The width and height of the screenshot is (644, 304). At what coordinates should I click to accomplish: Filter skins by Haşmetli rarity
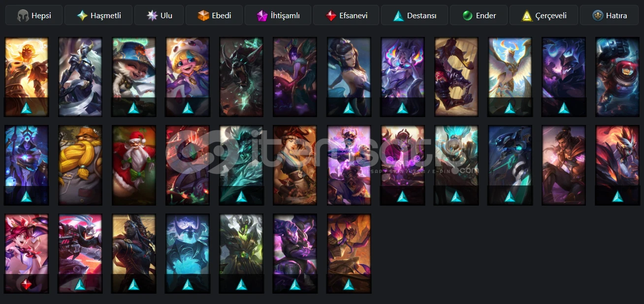coord(98,15)
